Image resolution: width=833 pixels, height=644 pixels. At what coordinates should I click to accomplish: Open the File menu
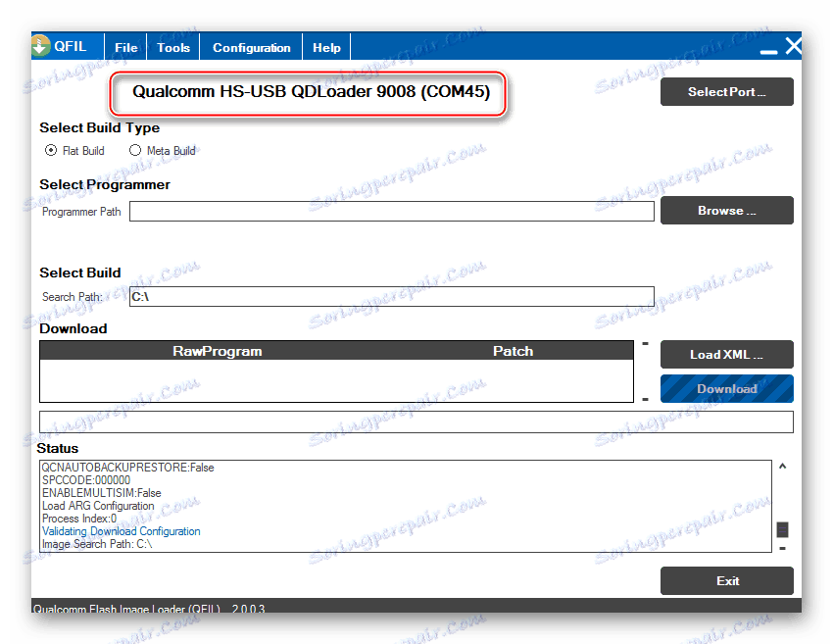click(x=125, y=48)
